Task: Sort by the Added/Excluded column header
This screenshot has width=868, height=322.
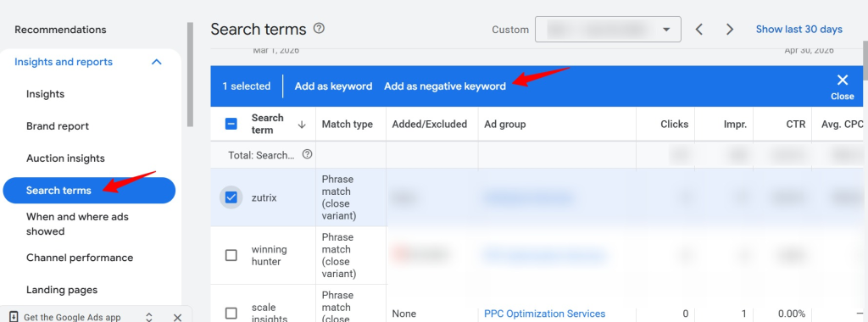Action: pos(430,125)
